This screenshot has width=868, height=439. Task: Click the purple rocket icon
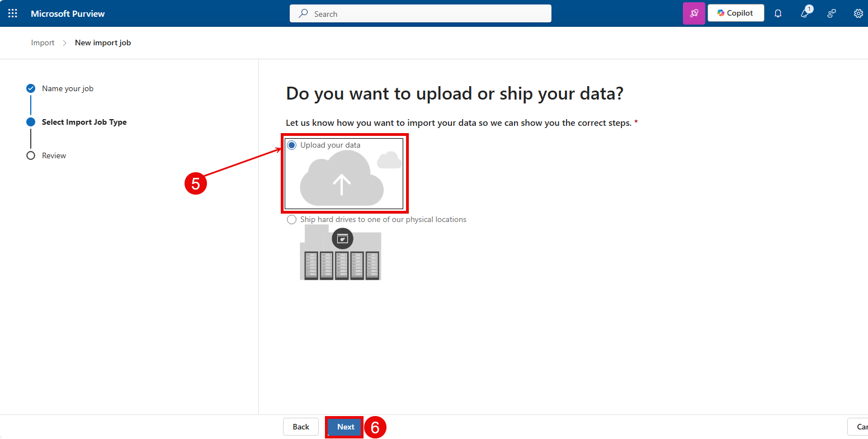[694, 13]
